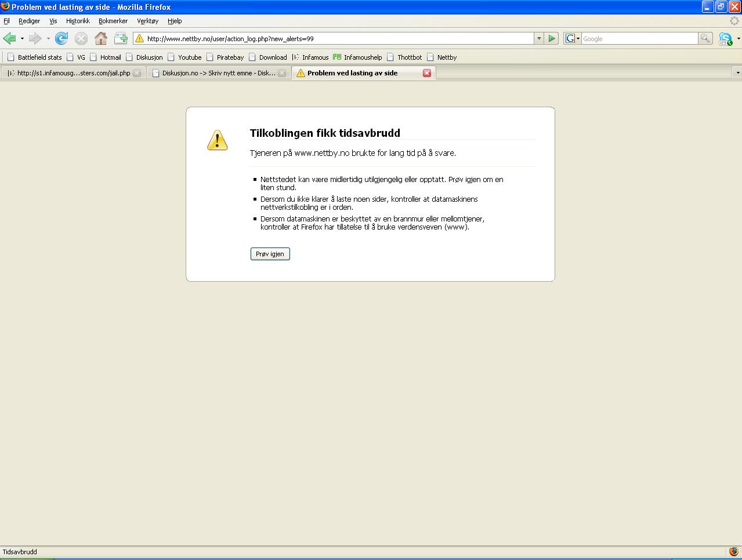Click the Prøv igjen button
This screenshot has width=742, height=560.
(x=270, y=254)
